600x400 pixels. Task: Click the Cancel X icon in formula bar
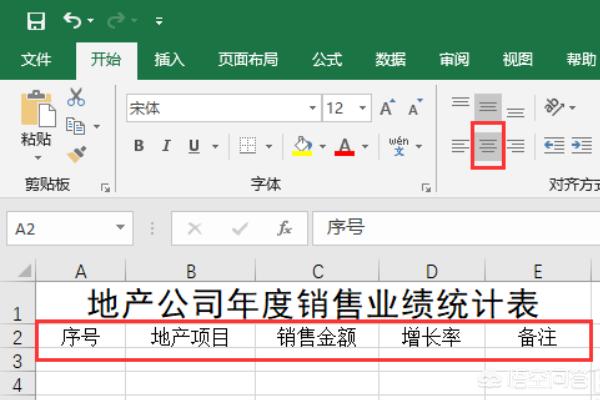194,229
